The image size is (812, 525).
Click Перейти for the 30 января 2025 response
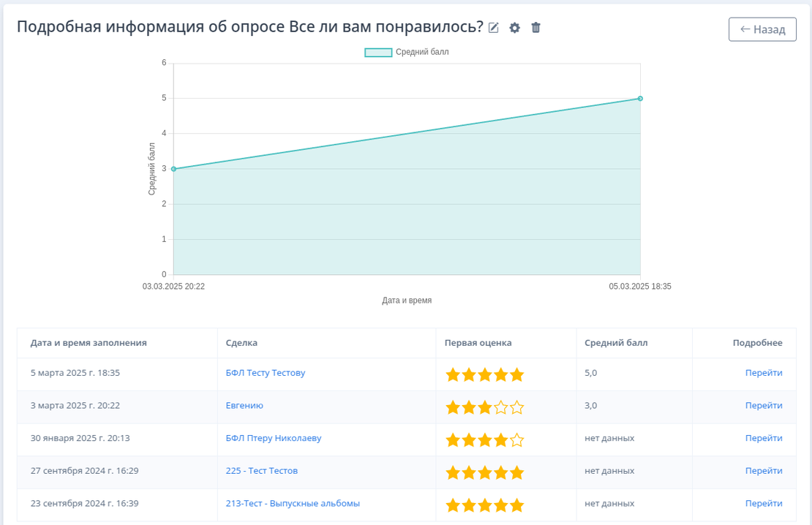[x=764, y=439]
